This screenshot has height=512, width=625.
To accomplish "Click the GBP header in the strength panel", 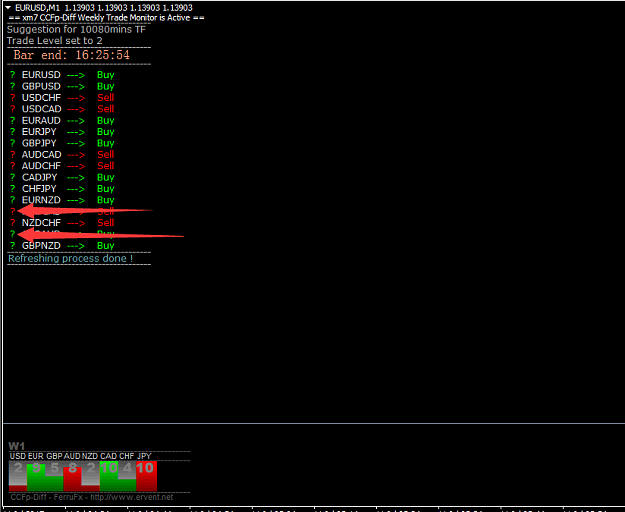I will pyautogui.click(x=54, y=456).
